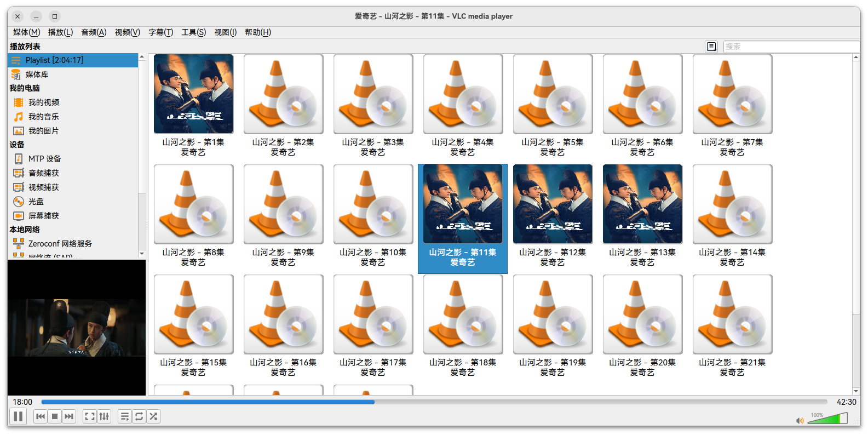Image resolution: width=868 pixels, height=435 pixels.
Task: Click the total time 42:30 label
Action: tap(846, 402)
